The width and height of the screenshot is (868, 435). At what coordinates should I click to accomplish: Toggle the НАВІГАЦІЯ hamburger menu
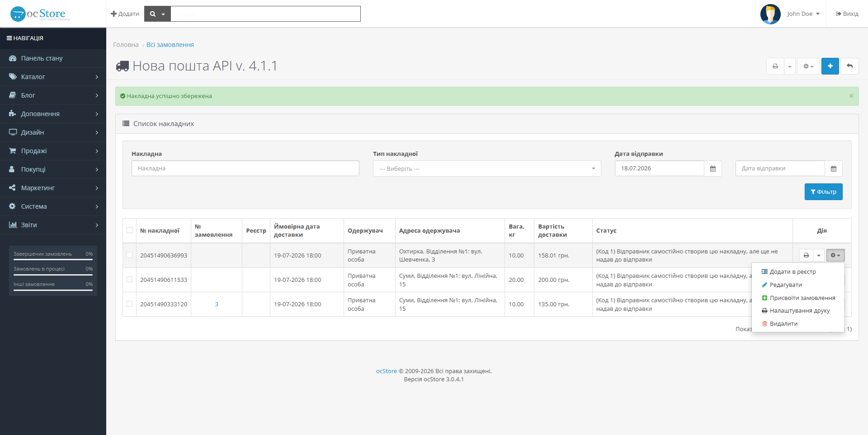[x=25, y=38]
